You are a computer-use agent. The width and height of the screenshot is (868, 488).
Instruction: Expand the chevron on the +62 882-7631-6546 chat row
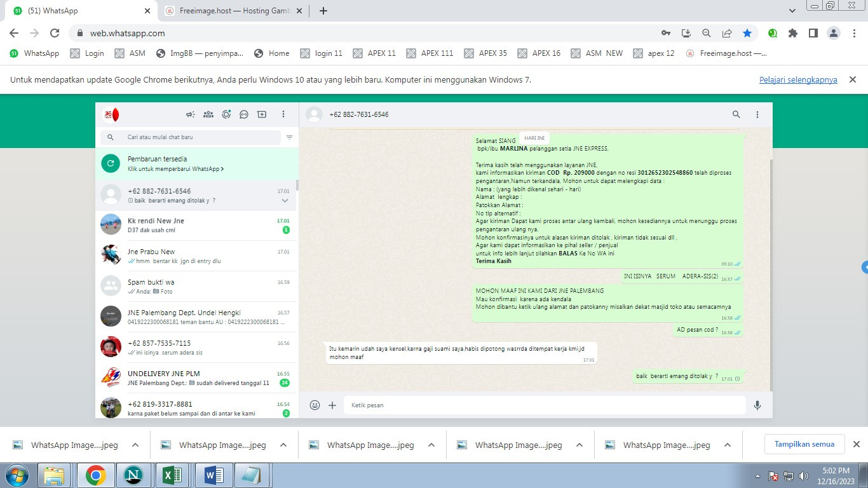pyautogui.click(x=285, y=201)
